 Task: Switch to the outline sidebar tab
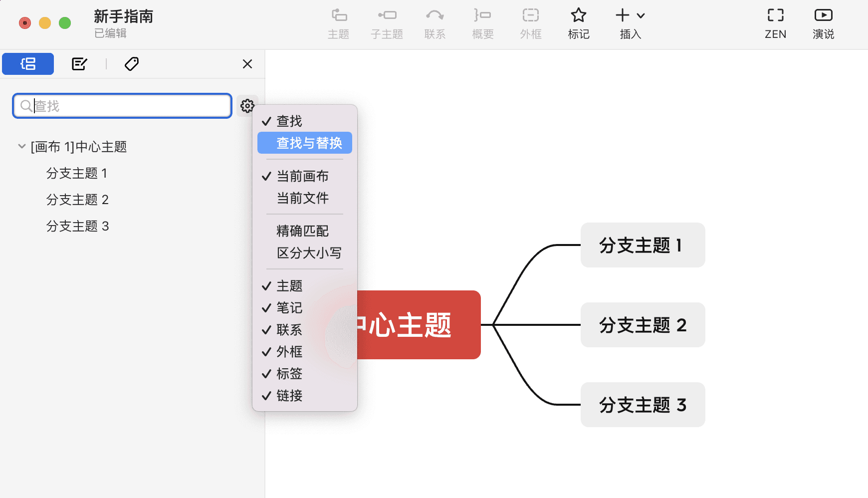click(x=27, y=64)
